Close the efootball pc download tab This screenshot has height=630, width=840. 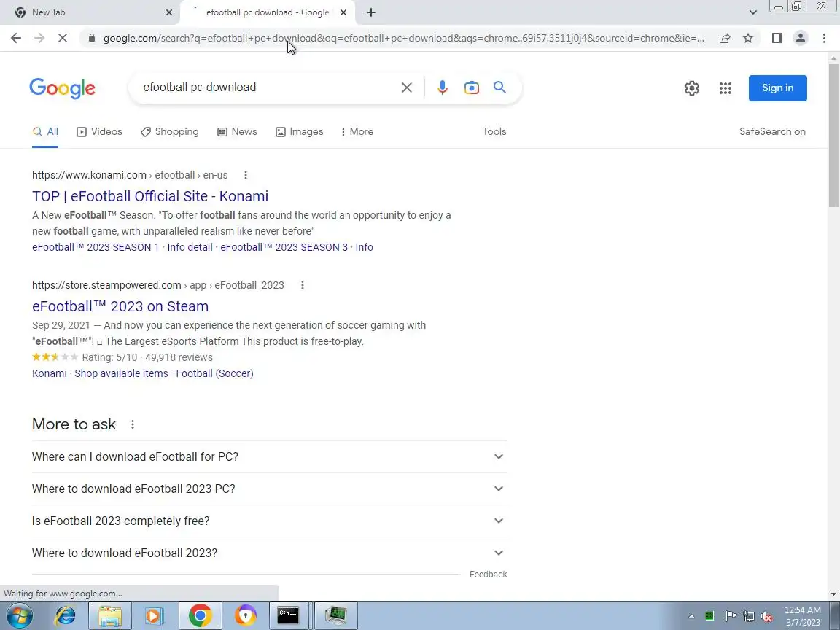[x=343, y=12]
